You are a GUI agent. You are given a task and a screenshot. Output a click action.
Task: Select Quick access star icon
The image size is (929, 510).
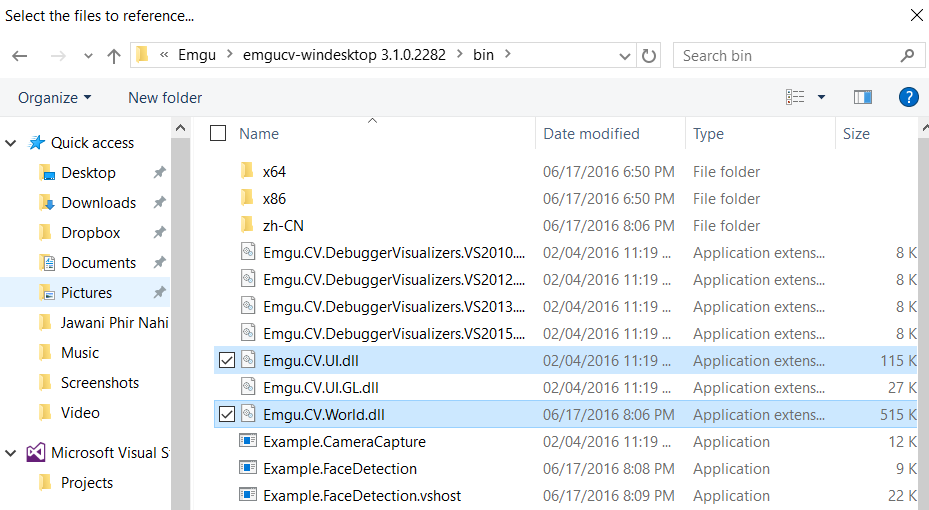[37, 142]
